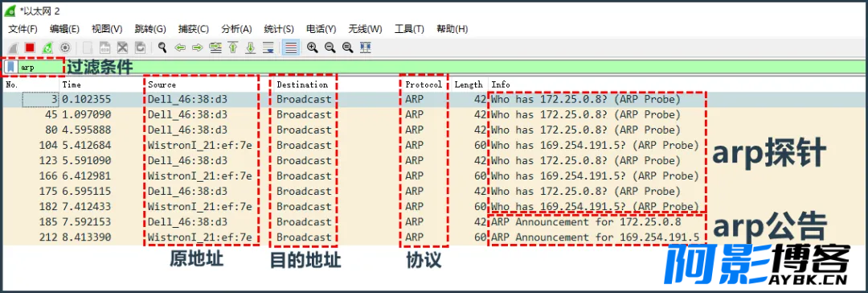The width and height of the screenshot is (868, 293).
Task: Sort by the Protocol column header
Action: (x=425, y=85)
